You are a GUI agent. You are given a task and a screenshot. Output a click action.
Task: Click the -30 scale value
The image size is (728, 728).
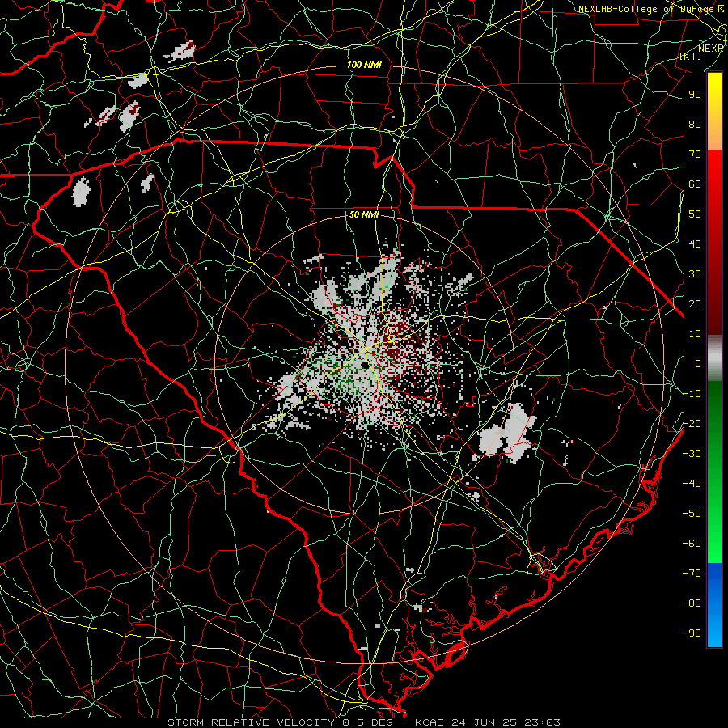pos(692,454)
